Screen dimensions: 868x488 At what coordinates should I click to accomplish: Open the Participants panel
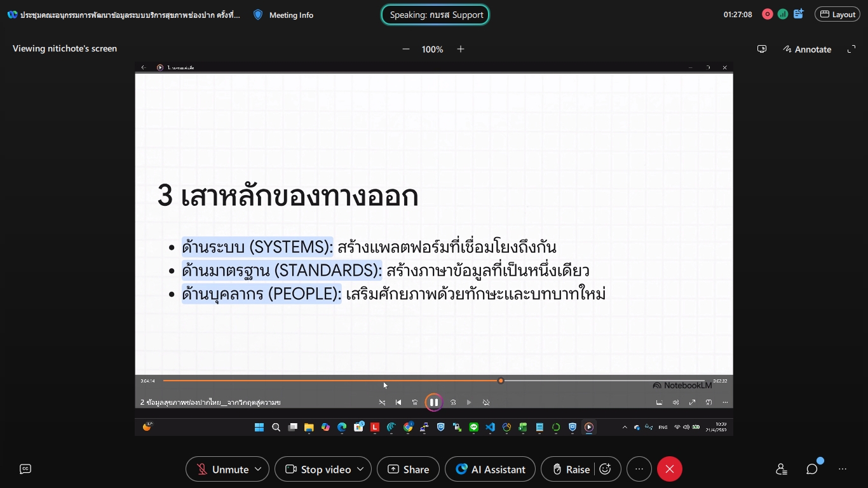(782, 469)
